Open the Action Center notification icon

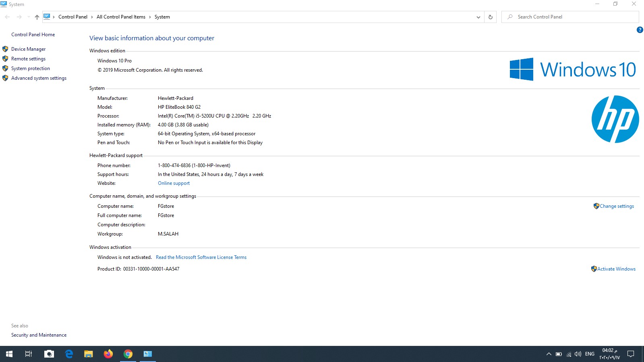point(631,354)
